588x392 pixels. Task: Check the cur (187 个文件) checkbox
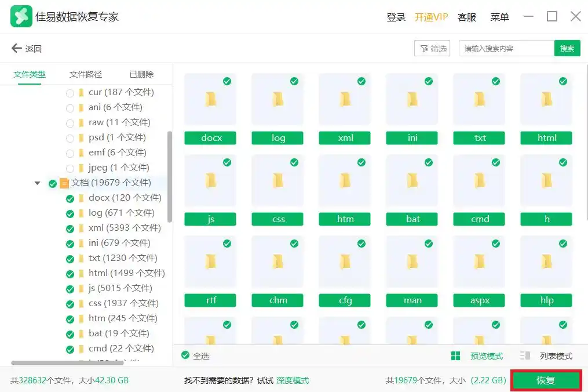[x=70, y=93]
